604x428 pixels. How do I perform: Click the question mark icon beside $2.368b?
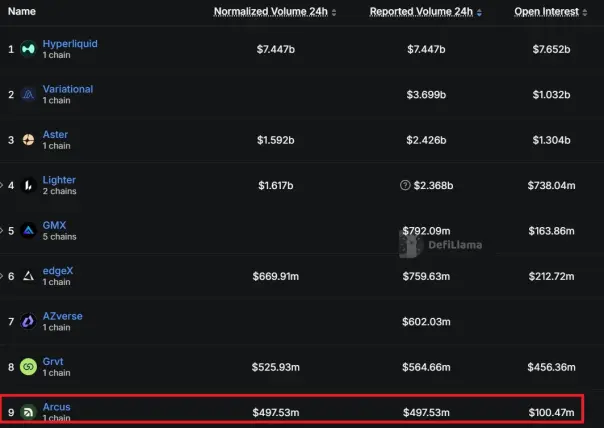[x=405, y=185]
